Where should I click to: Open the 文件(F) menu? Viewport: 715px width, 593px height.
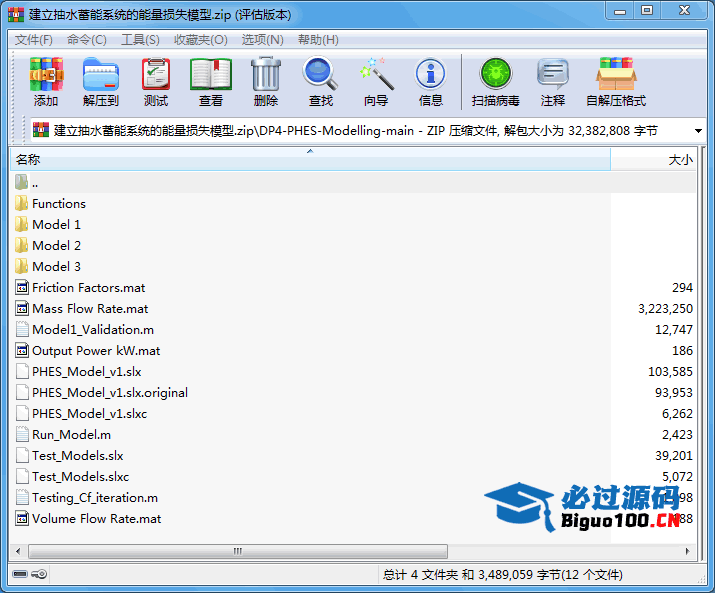pos(34,40)
